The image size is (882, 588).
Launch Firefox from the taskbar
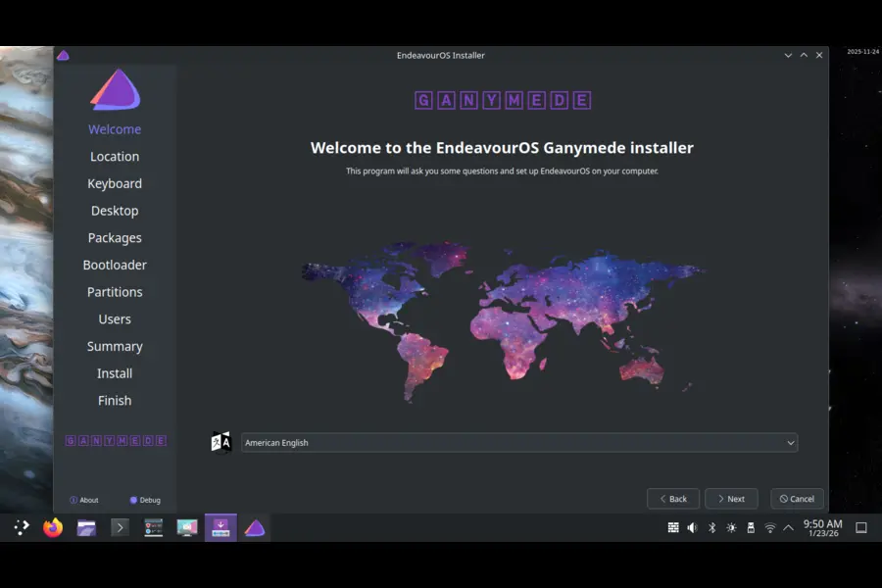click(54, 527)
